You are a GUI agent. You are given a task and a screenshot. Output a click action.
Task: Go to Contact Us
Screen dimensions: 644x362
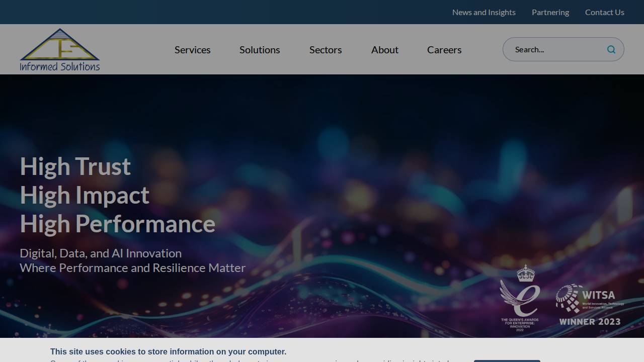pos(604,12)
